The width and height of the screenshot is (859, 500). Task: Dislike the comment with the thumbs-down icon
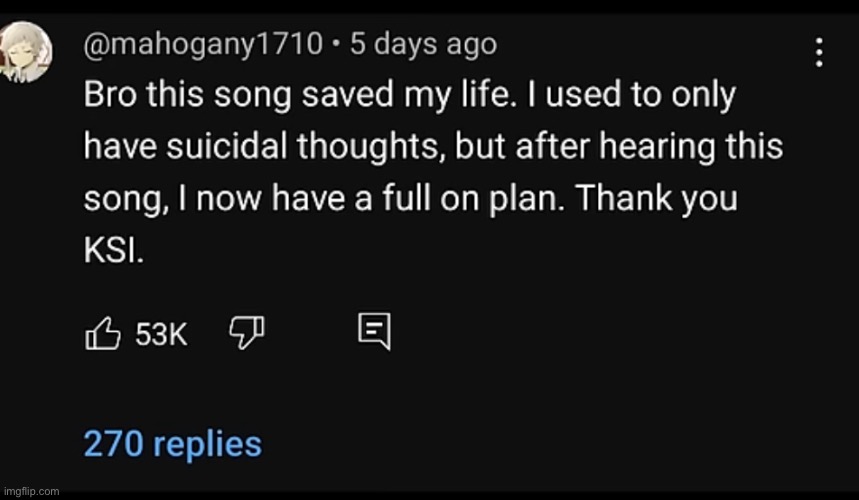[x=247, y=332]
